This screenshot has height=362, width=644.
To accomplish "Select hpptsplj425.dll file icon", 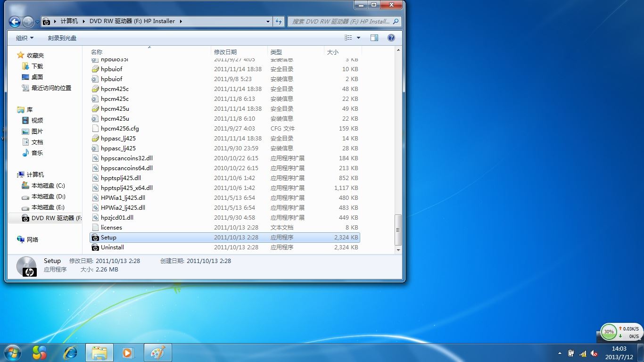I will [95, 178].
